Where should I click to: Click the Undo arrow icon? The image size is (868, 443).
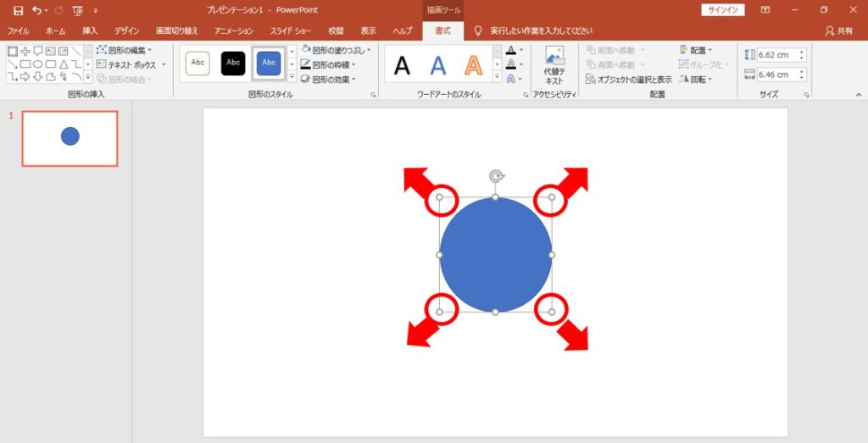36,10
